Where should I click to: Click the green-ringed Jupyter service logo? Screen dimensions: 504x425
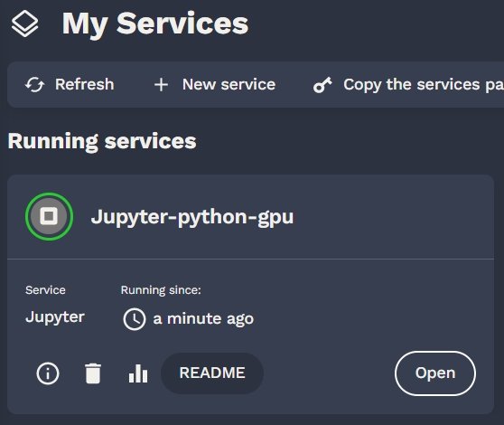click(x=49, y=216)
